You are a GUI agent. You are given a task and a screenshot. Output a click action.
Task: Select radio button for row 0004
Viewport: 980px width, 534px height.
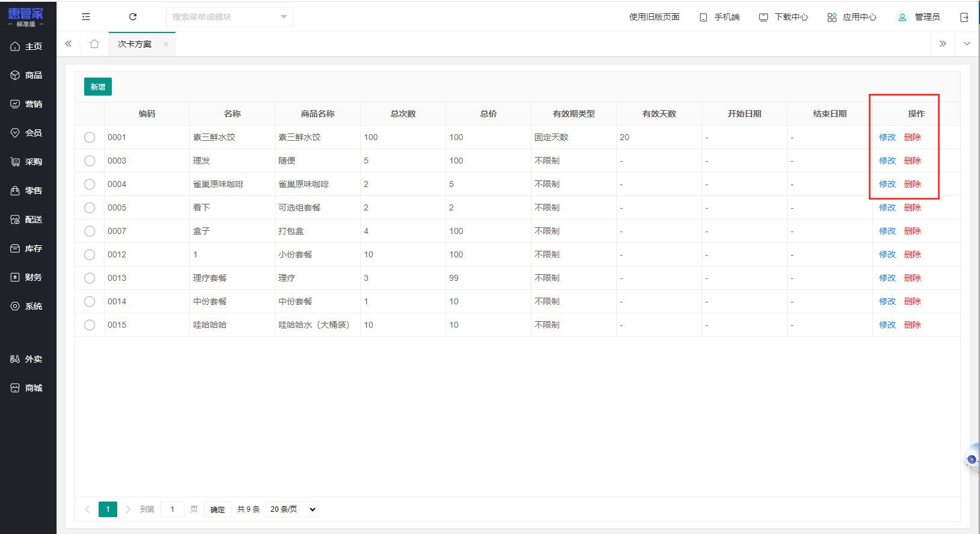tap(90, 184)
